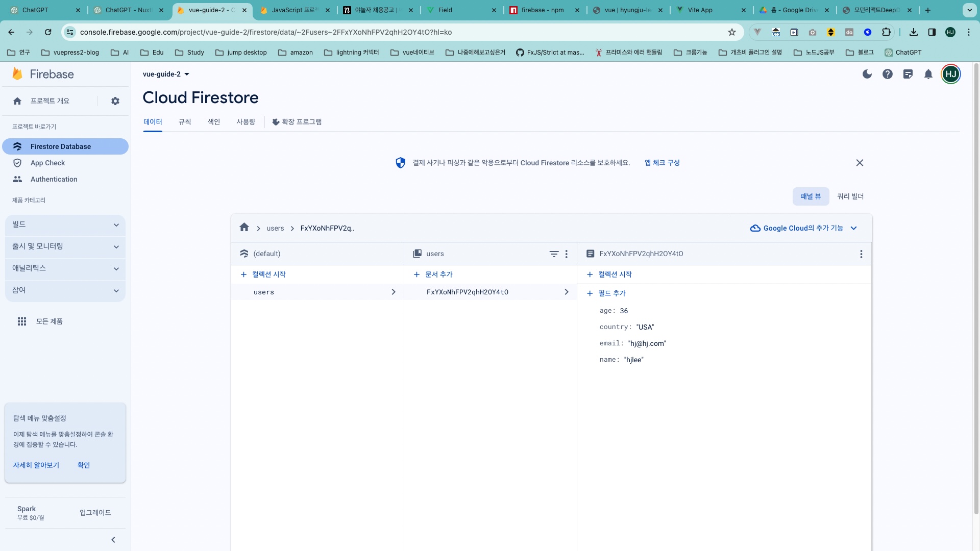Image resolution: width=980 pixels, height=551 pixels.
Task: Click the Firestore home breadcrumb icon
Action: tap(244, 228)
